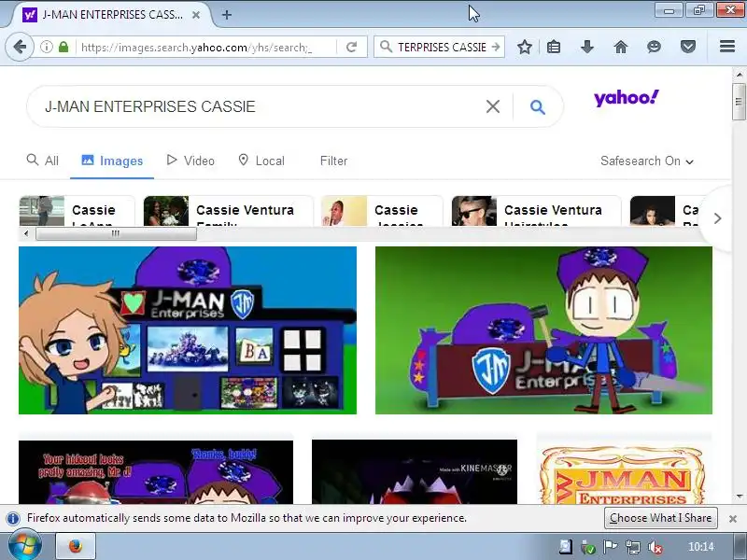Switch to the Video tab
747x560 pixels.
tap(190, 161)
